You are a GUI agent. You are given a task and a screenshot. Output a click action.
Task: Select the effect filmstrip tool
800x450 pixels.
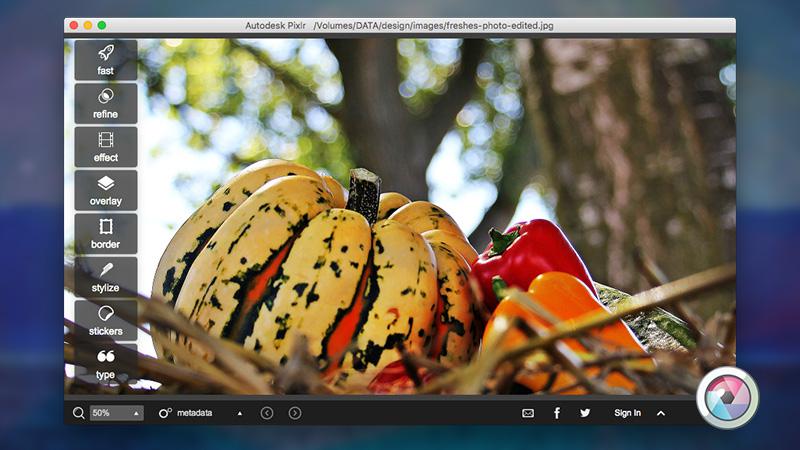[106, 147]
